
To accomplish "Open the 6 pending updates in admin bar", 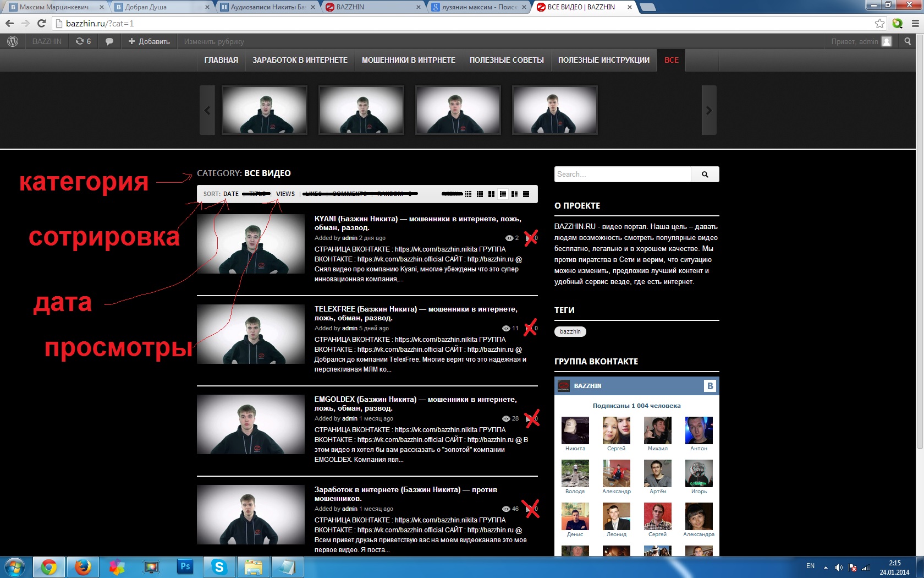I will [x=83, y=41].
